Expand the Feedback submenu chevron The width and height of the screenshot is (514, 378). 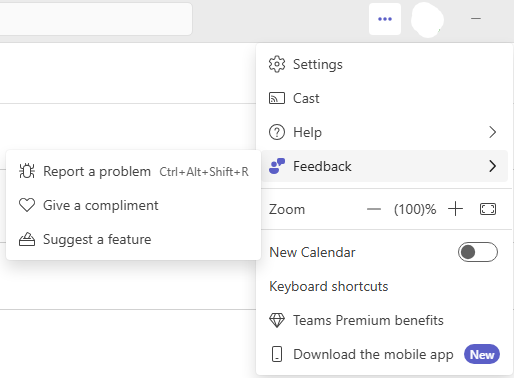point(493,166)
